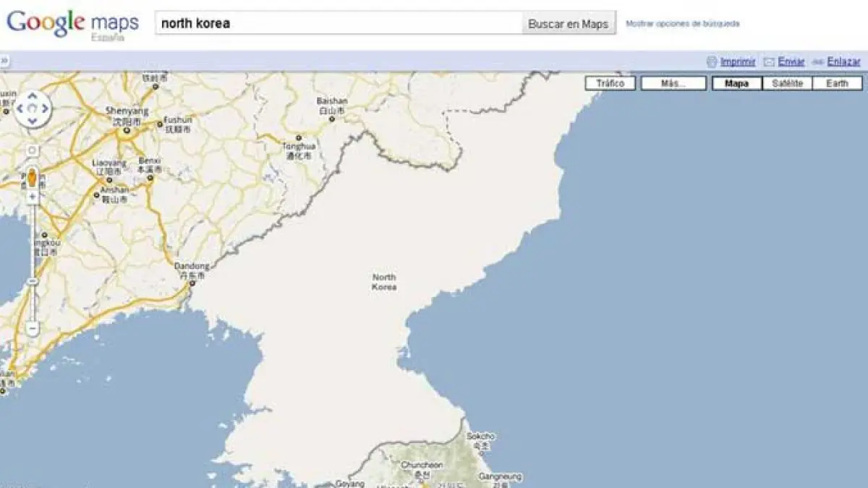Click the chain link icon beside Enlazar

click(818, 62)
